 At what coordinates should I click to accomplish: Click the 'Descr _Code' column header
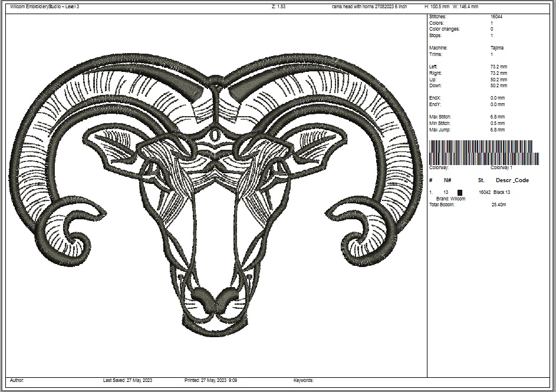512,180
